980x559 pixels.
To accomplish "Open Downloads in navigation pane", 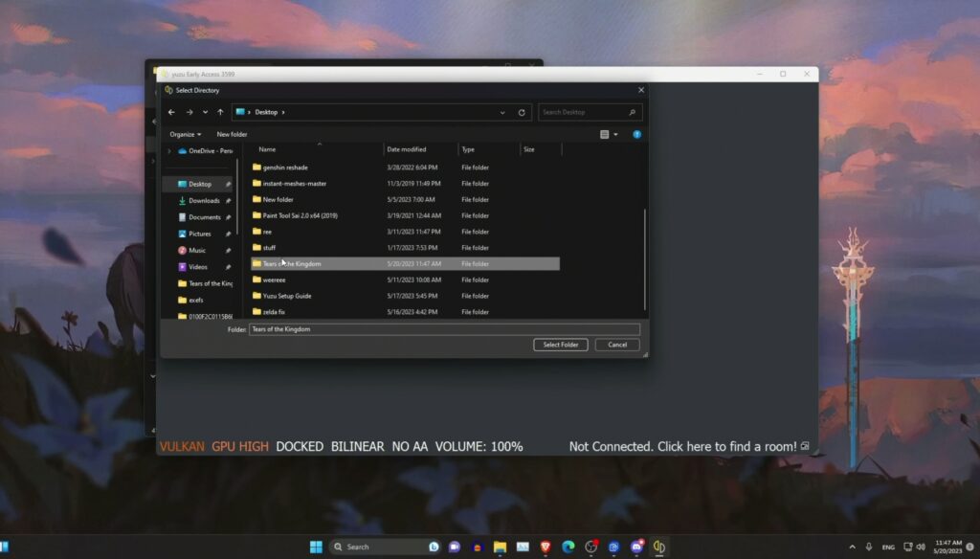I will (x=204, y=201).
